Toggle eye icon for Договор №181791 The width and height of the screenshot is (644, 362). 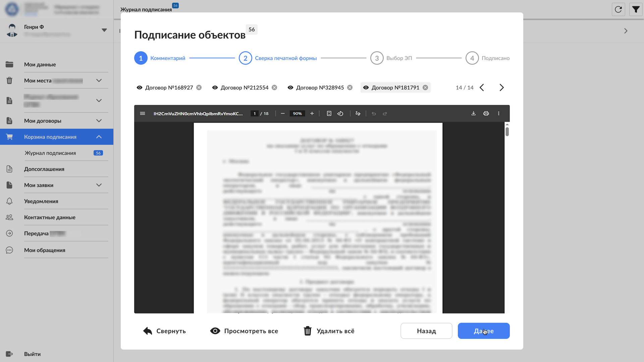coord(366,87)
